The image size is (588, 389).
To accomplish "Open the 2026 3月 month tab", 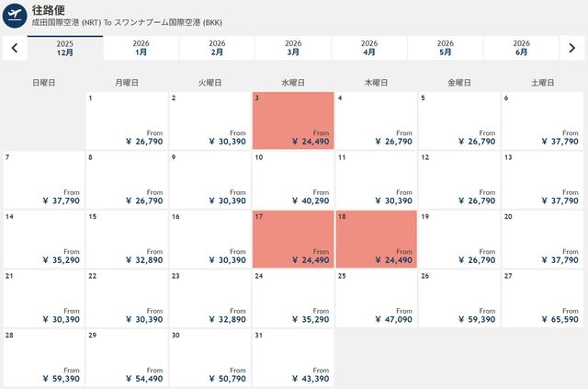I will (293, 48).
